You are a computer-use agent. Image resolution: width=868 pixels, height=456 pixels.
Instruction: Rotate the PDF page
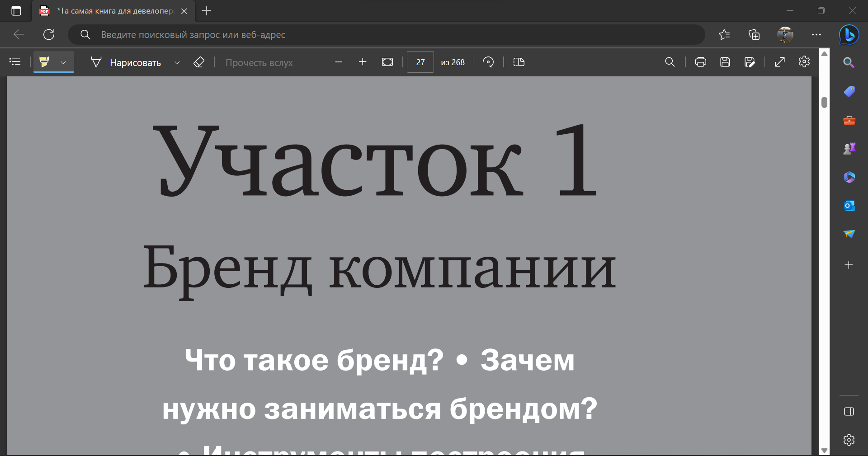point(488,62)
